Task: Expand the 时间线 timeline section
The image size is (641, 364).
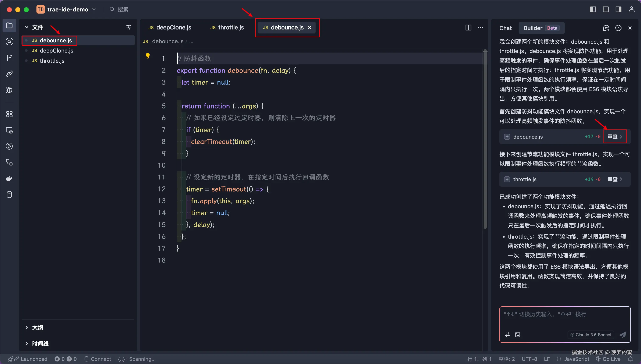Action: pyautogui.click(x=40, y=343)
